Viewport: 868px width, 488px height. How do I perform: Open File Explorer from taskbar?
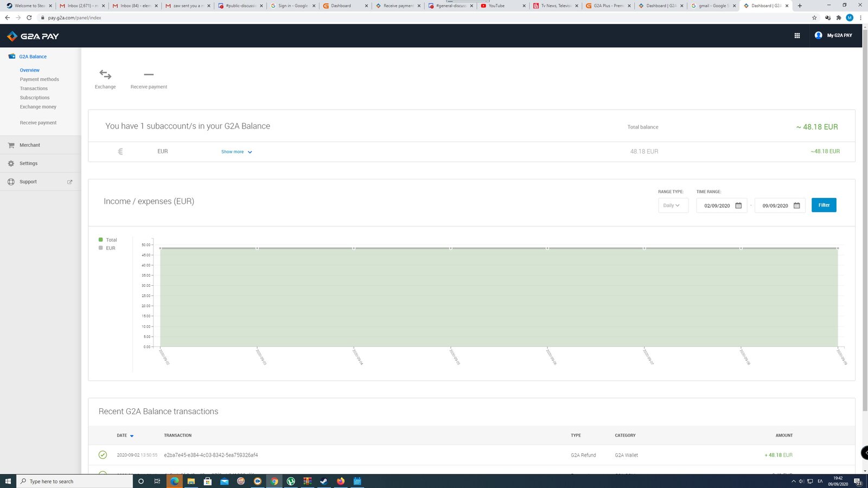pyautogui.click(x=191, y=481)
